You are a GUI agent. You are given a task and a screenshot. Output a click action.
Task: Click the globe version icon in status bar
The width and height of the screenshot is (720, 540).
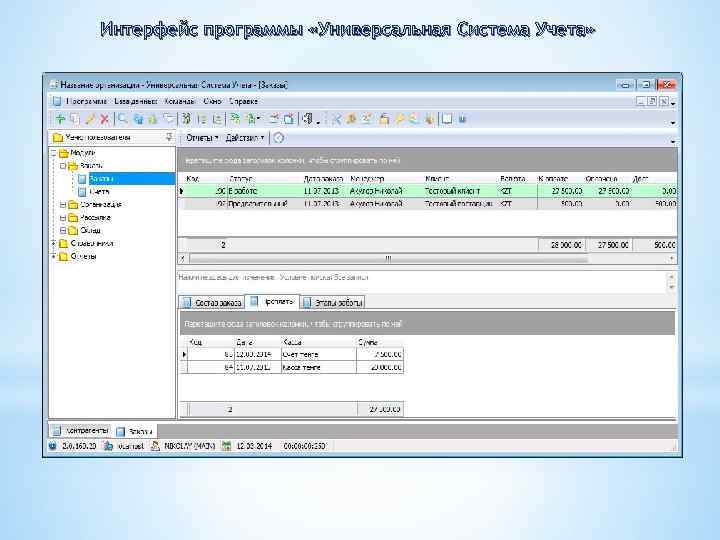53,445
